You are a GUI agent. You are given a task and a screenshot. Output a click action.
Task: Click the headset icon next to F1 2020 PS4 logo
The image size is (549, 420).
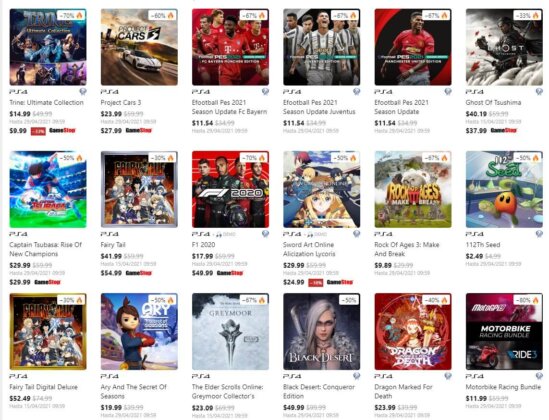[219, 234]
